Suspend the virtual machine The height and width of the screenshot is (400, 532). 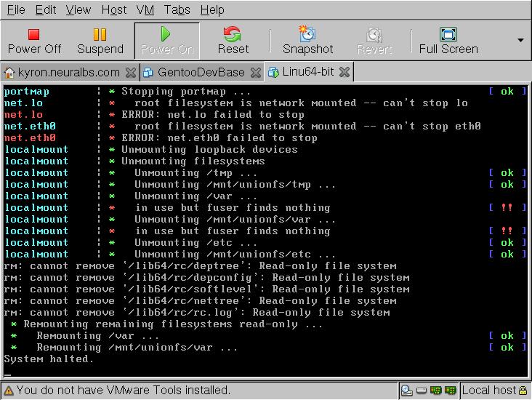[100, 41]
